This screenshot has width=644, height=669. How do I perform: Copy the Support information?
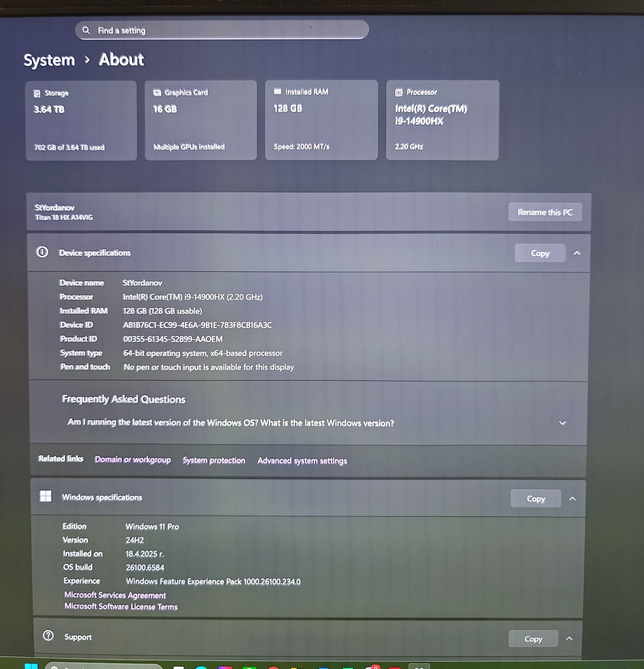(x=533, y=639)
